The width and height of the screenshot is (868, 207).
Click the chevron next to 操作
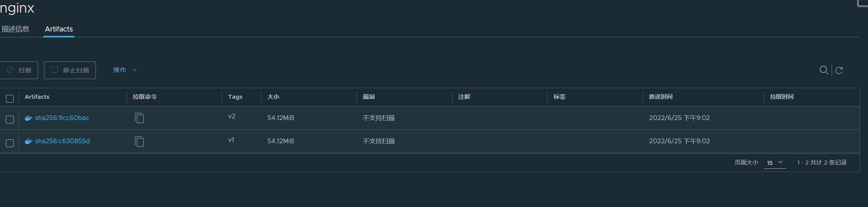(135, 70)
